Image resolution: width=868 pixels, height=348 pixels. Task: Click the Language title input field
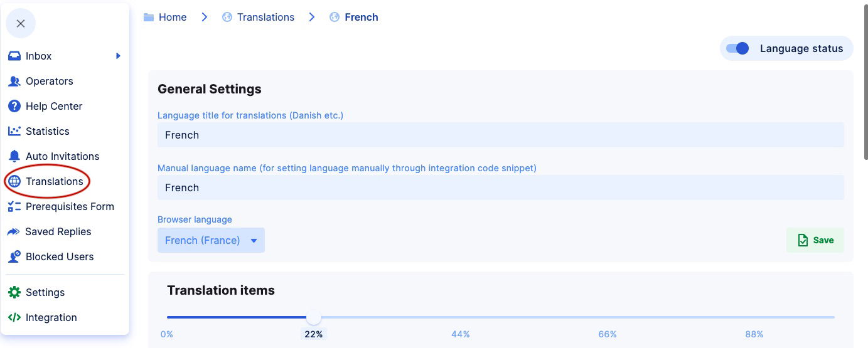point(500,135)
